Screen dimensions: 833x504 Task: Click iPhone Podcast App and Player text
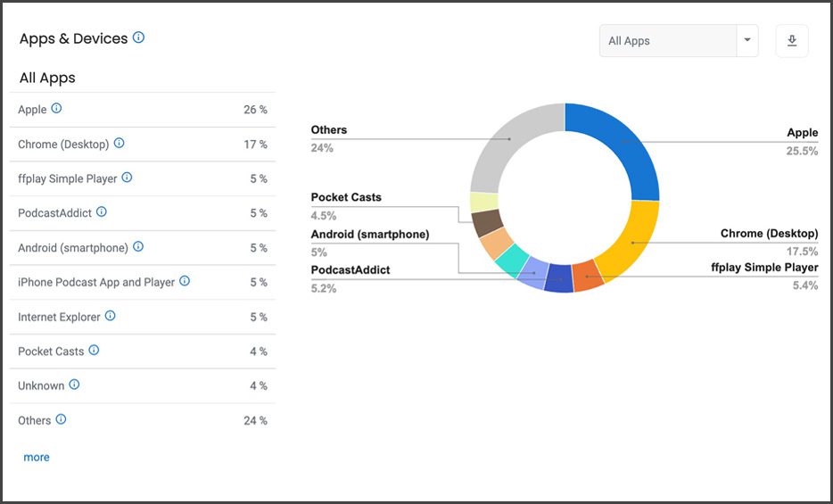coord(96,282)
